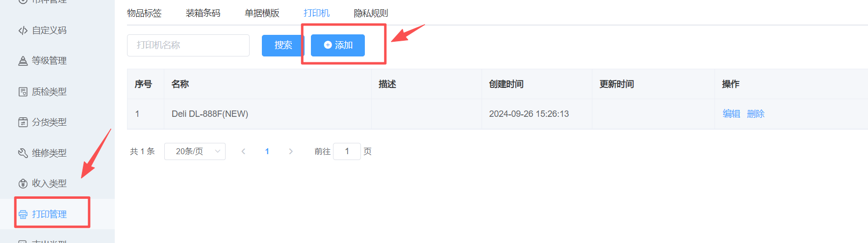Switch to the 装箱条码 tab

(203, 13)
